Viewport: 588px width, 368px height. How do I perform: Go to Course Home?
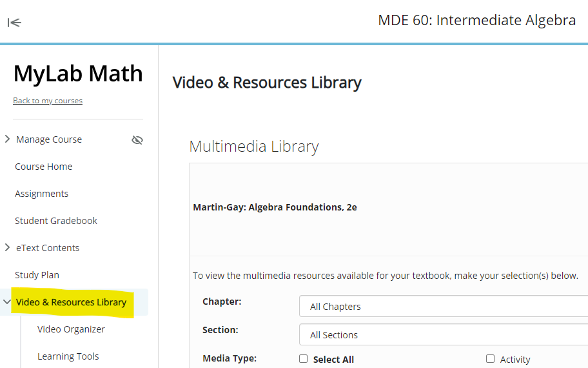click(x=43, y=167)
